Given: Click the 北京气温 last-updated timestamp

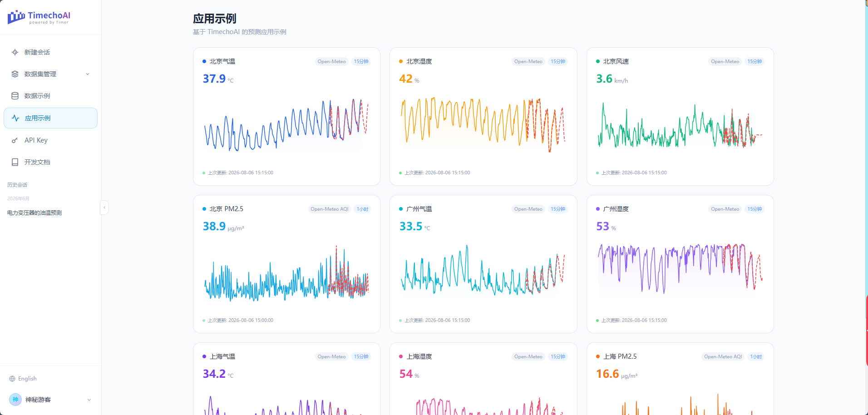Looking at the screenshot, I should point(241,173).
